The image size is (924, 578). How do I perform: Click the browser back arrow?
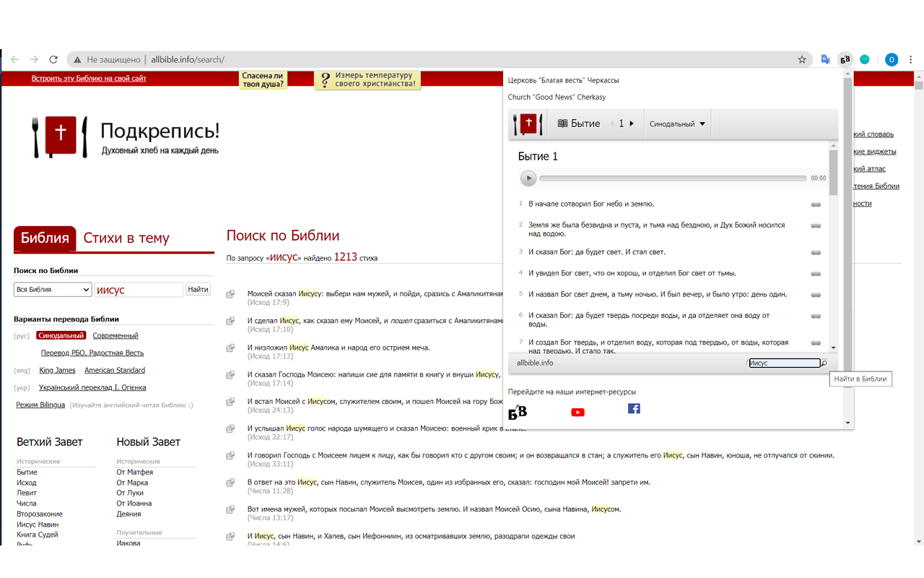click(15, 60)
